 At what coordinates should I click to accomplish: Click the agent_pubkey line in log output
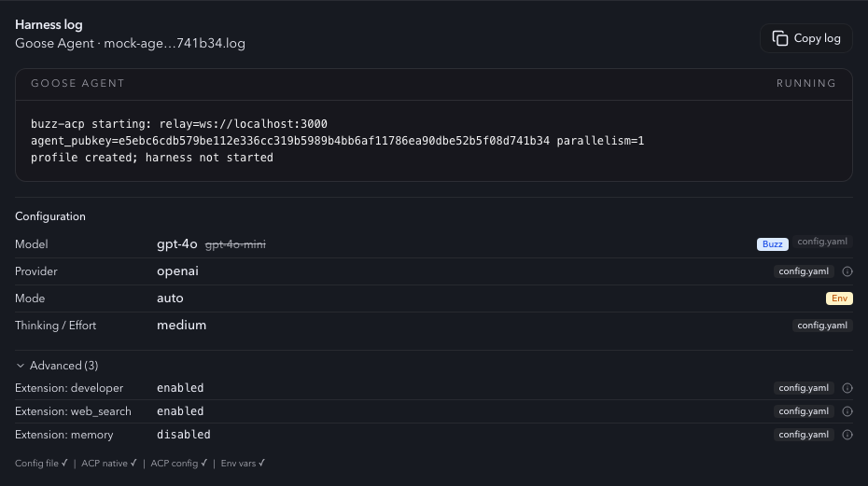[x=337, y=141]
